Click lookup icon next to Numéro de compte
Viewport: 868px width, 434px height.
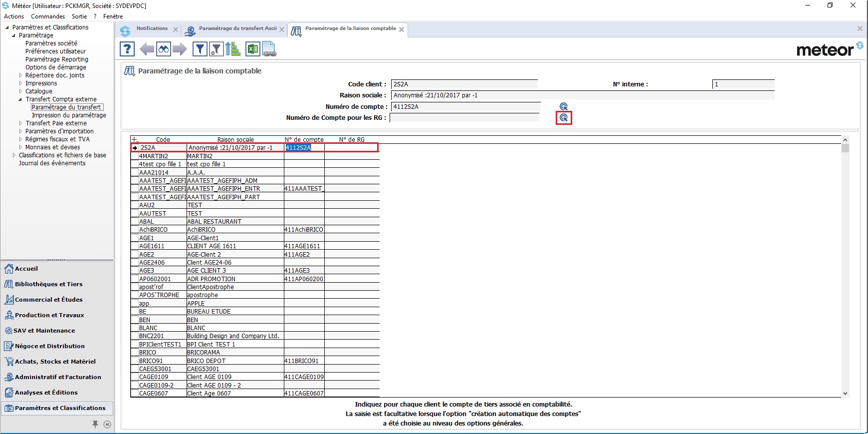564,106
